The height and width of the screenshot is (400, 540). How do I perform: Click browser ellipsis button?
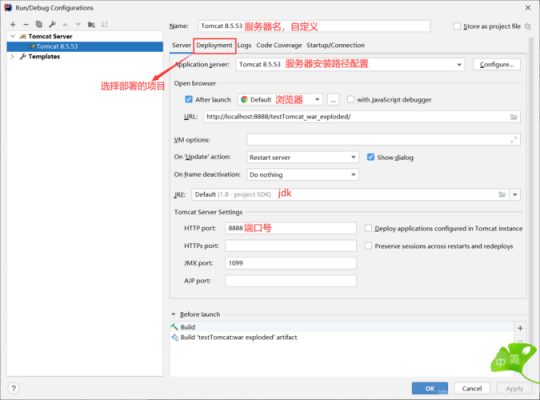333,100
